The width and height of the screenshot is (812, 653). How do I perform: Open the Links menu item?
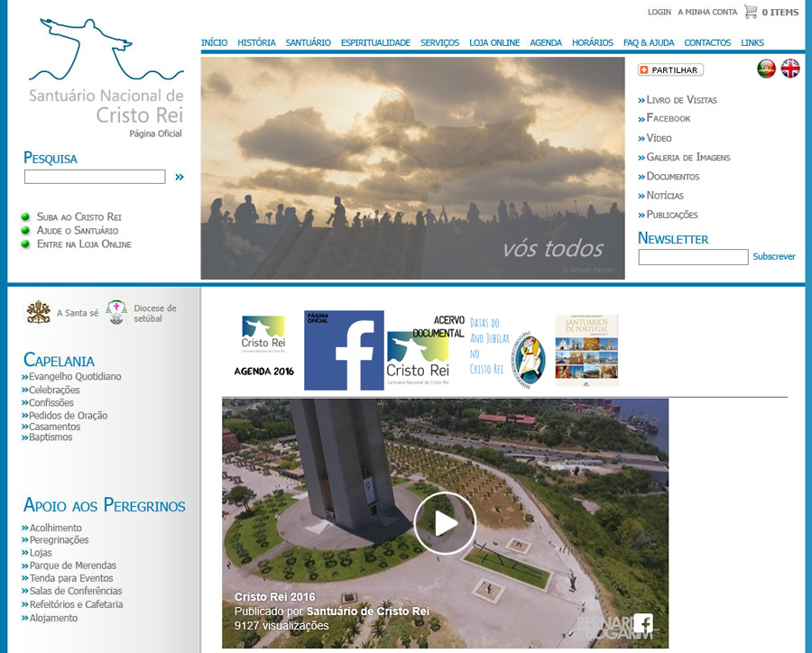[x=752, y=42]
